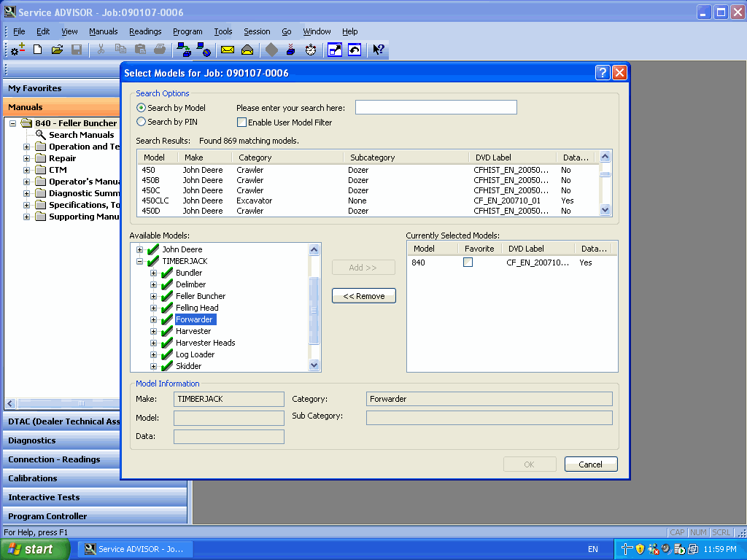Open a file using the Open folder icon
The width and height of the screenshot is (747, 560).
point(57,50)
